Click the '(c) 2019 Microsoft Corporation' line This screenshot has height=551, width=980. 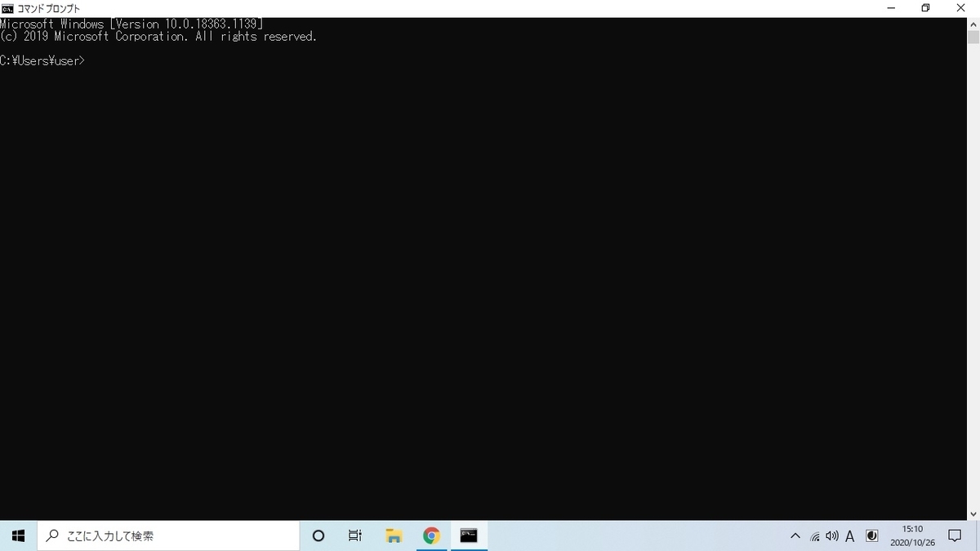pyautogui.click(x=158, y=36)
